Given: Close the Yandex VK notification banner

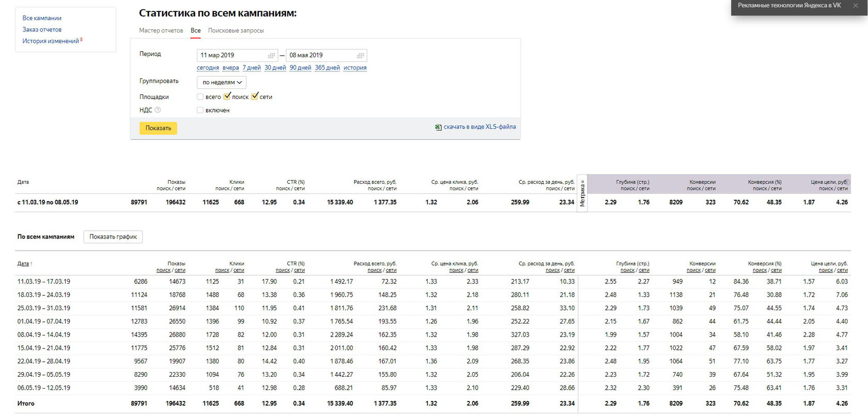Looking at the screenshot, I should coord(855,6).
